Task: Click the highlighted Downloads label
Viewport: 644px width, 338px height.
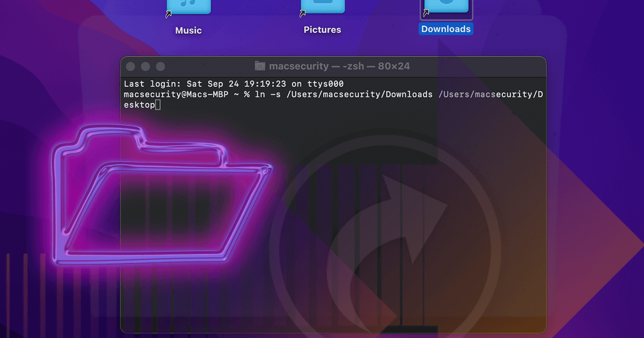Action: [x=446, y=30]
